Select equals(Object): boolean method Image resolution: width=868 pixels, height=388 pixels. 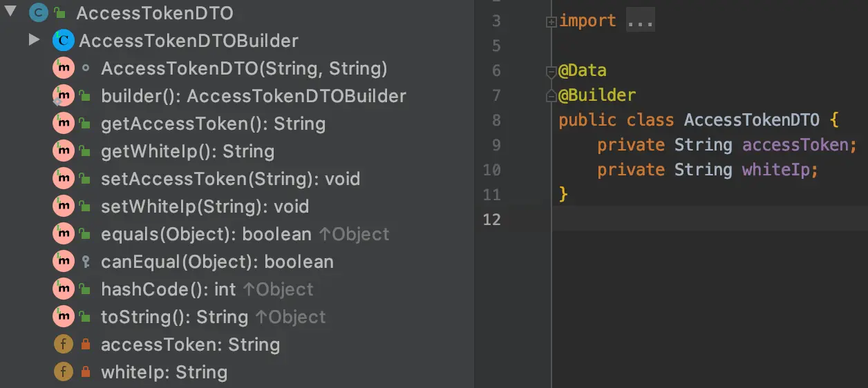point(206,234)
